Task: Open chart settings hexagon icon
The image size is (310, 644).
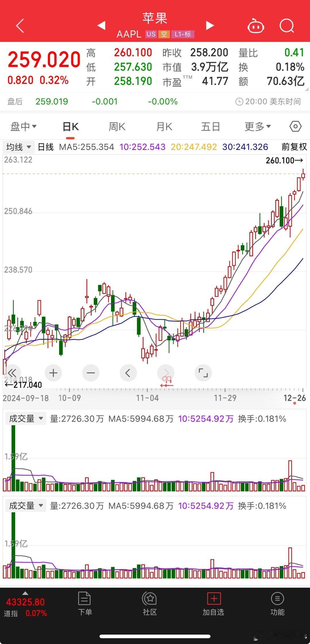Action: pos(295,126)
